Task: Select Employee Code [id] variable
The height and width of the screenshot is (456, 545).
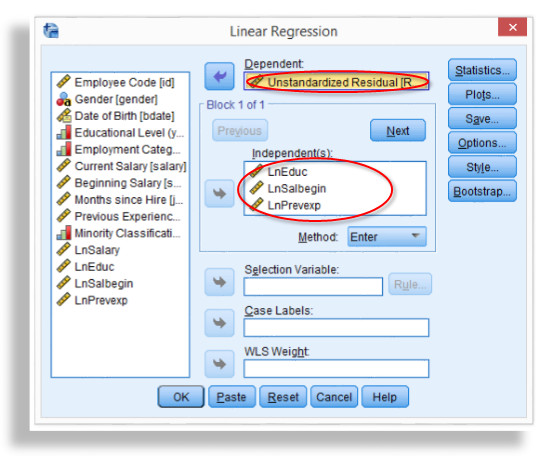Action: pyautogui.click(x=124, y=82)
